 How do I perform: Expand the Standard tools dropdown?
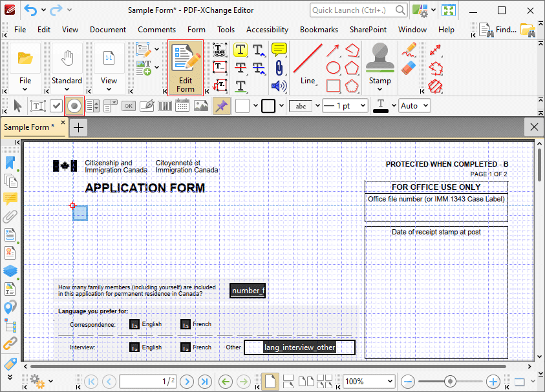click(x=67, y=90)
